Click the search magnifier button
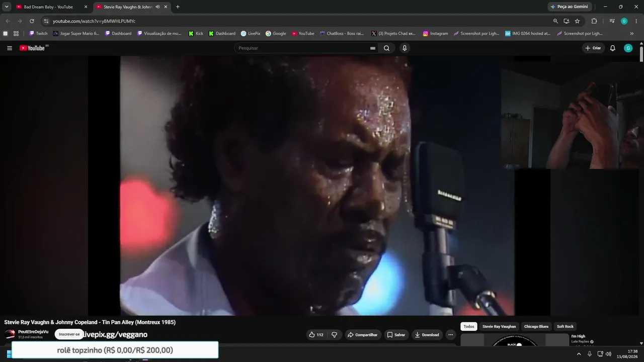The height and width of the screenshot is (362, 644). 386,48
